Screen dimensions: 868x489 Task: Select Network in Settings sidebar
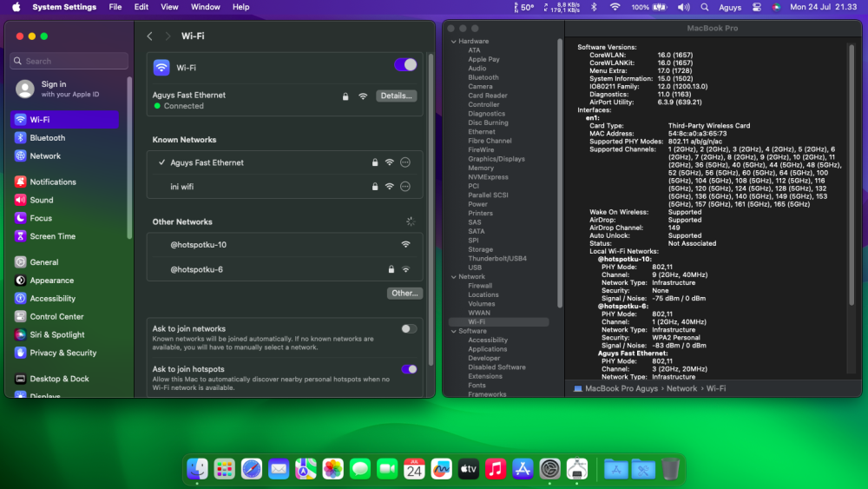(x=64, y=156)
